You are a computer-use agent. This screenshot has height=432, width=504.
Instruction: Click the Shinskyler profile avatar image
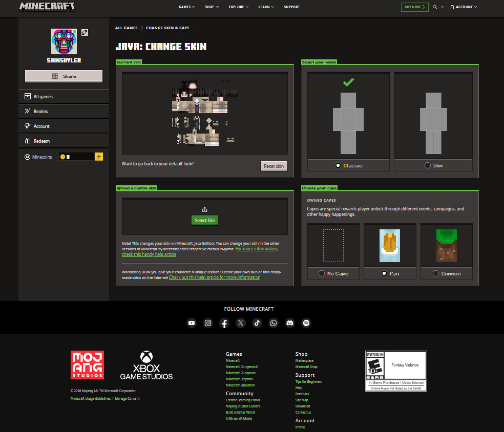[64, 41]
